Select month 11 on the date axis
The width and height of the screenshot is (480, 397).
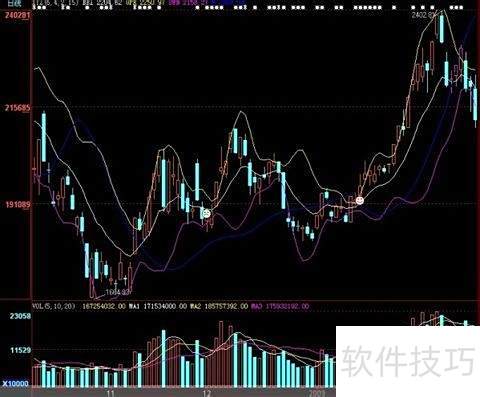point(110,393)
